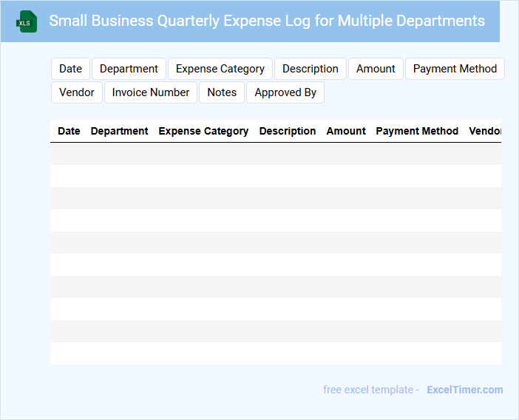This screenshot has width=519, height=420.
Task: Click the 'free excel template -' text
Action: [x=371, y=390]
